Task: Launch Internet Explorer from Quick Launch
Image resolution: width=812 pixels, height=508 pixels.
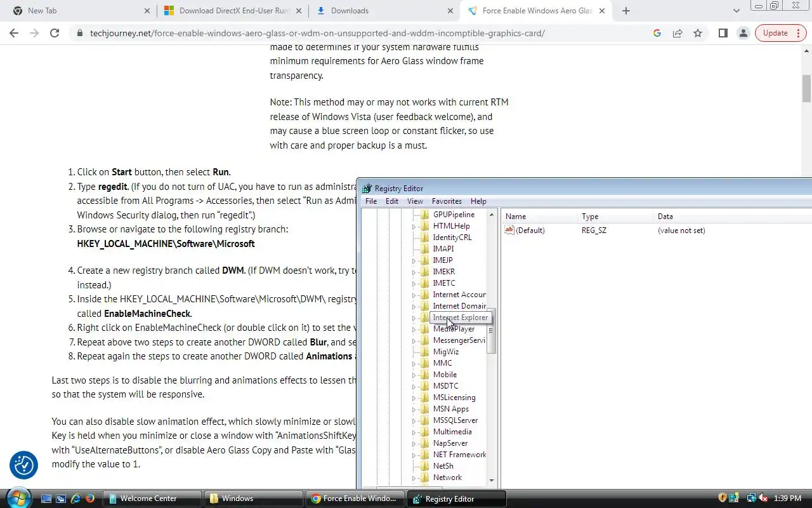Action: (75, 498)
